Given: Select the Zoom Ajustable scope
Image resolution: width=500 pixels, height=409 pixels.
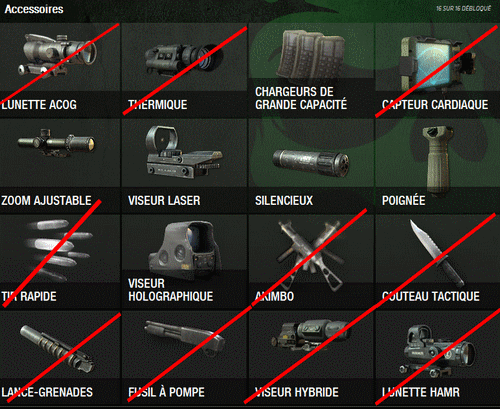Looking at the screenshot, I should pos(57,143).
